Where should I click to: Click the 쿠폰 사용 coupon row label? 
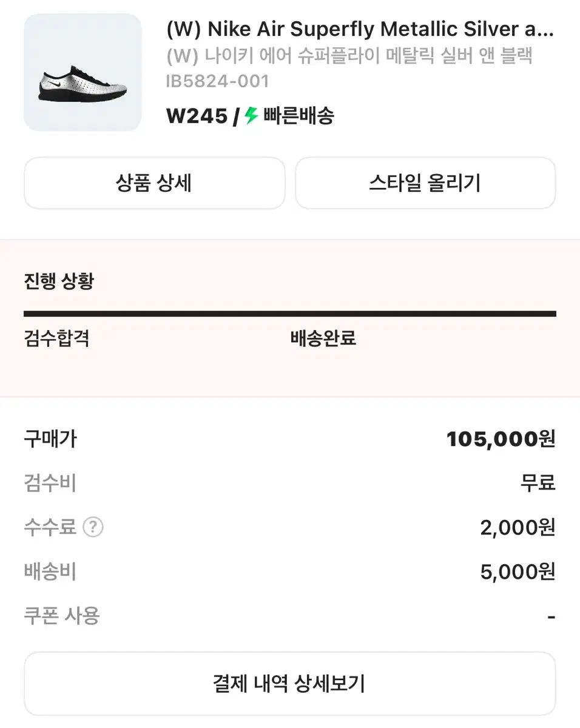62,616
